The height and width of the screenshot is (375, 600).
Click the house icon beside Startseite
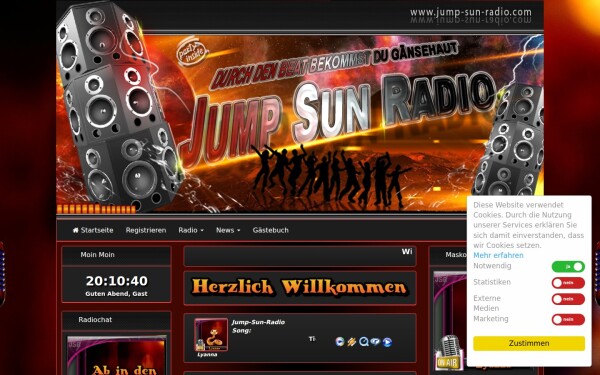(x=75, y=230)
